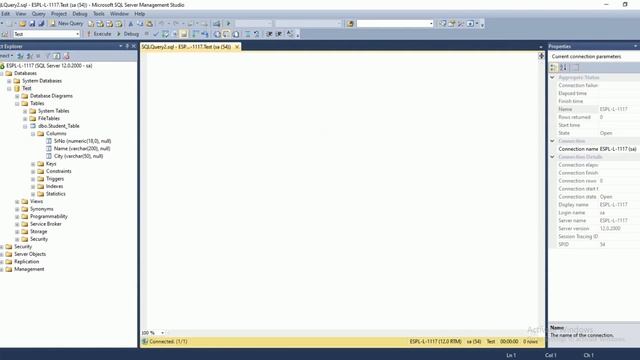Open the Test database dropdown
Viewport: 640px width, 360px height.
tap(78, 34)
